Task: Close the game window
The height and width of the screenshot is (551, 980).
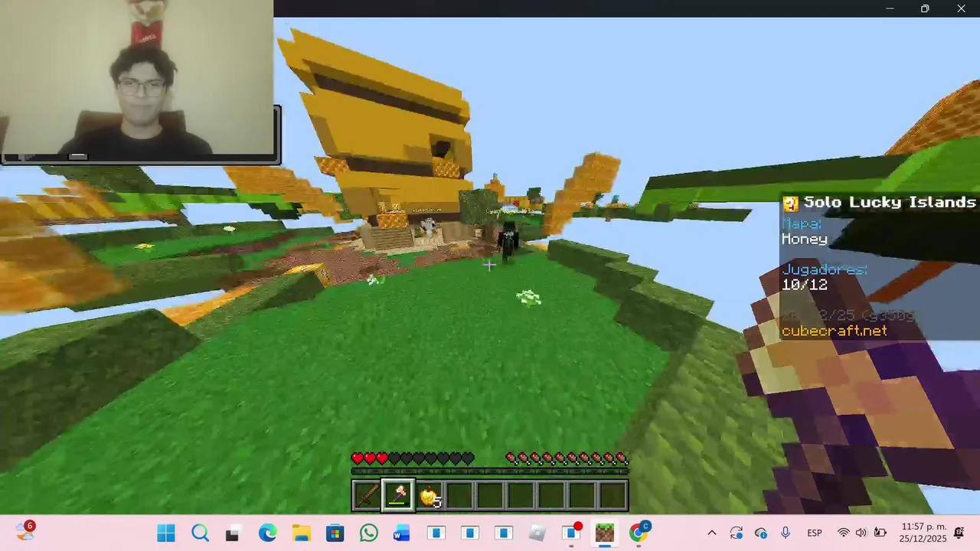Action: pyautogui.click(x=961, y=8)
